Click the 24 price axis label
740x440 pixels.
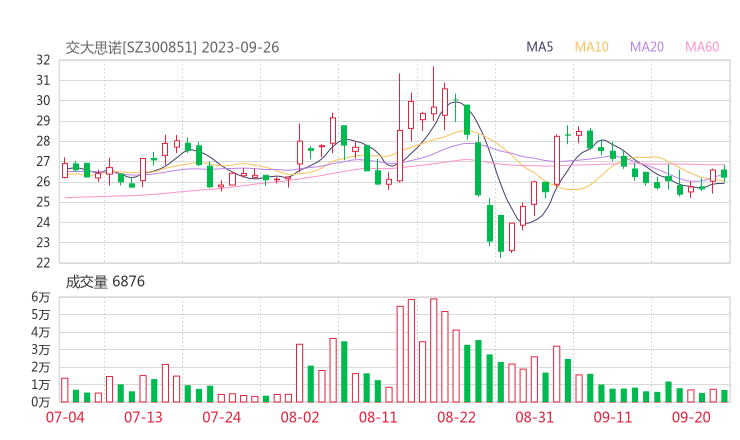[x=43, y=222]
